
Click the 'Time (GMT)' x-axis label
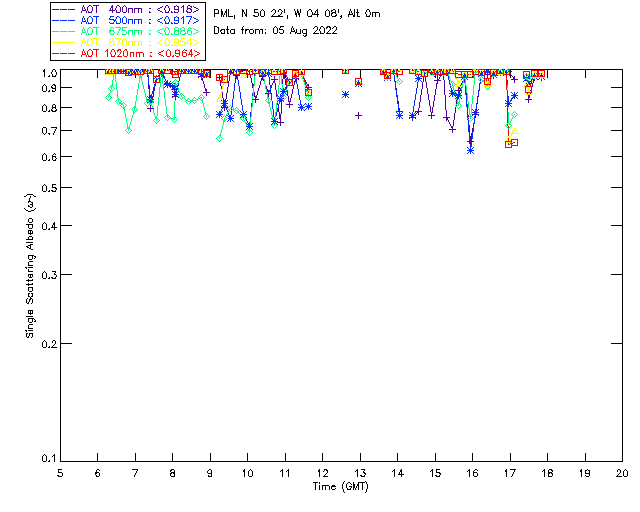(x=341, y=487)
